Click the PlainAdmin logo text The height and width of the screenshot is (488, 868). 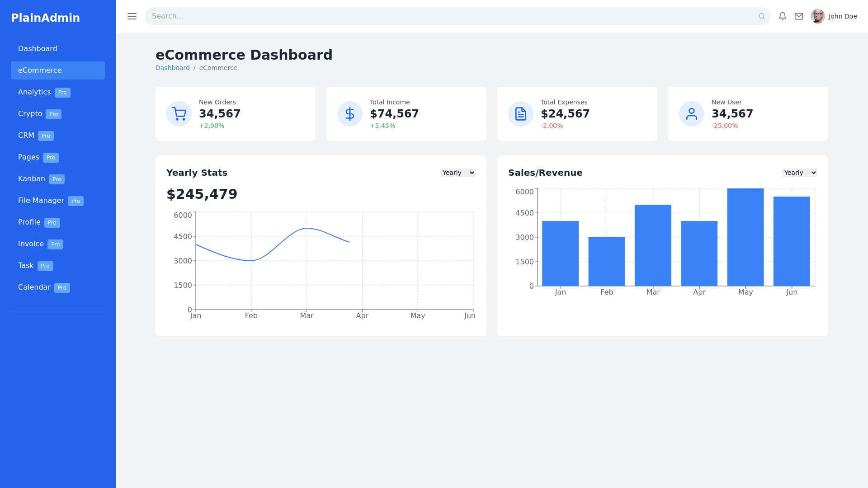tap(45, 18)
